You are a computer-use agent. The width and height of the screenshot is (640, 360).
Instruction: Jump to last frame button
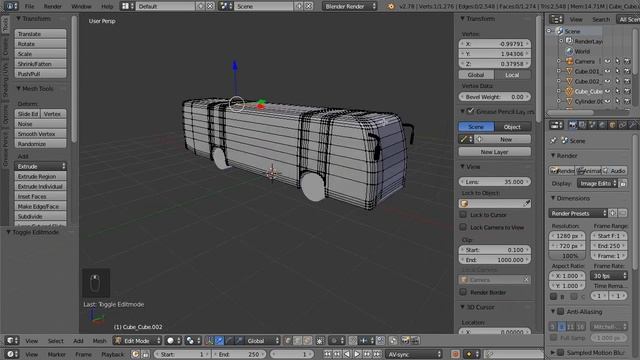click(377, 354)
